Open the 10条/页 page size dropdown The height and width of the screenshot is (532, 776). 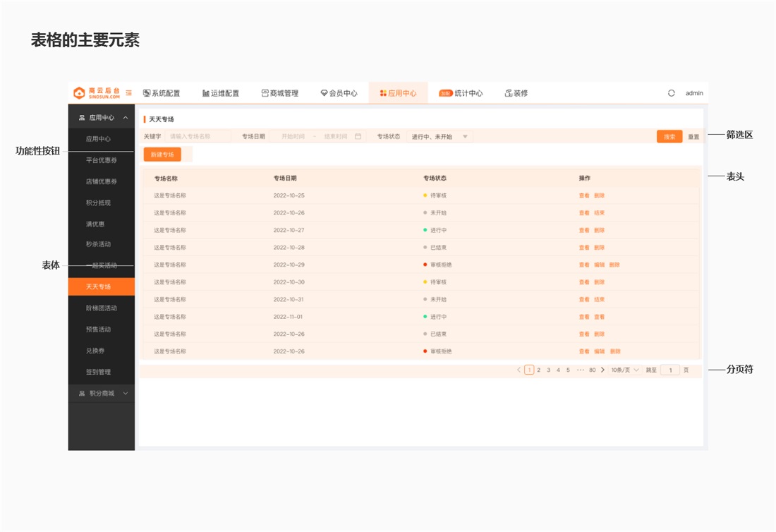pos(625,370)
